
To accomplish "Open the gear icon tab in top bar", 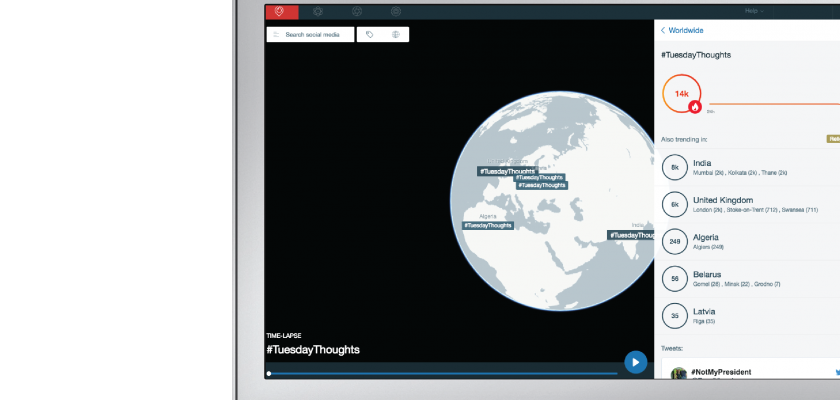I will [x=318, y=12].
